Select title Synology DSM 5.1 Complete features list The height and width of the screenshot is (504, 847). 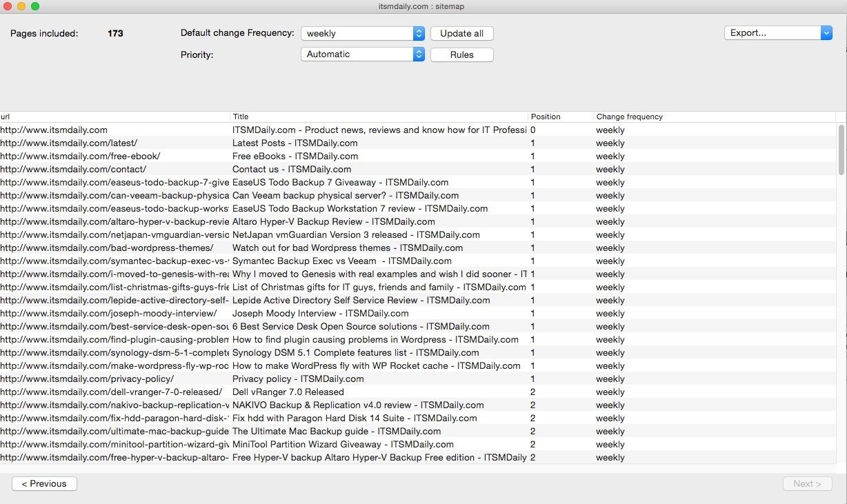tap(356, 352)
